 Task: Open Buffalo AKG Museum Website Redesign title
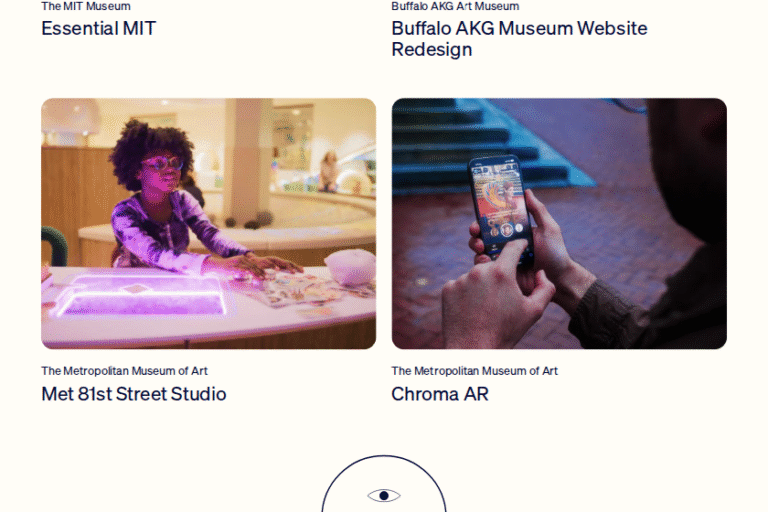click(519, 39)
